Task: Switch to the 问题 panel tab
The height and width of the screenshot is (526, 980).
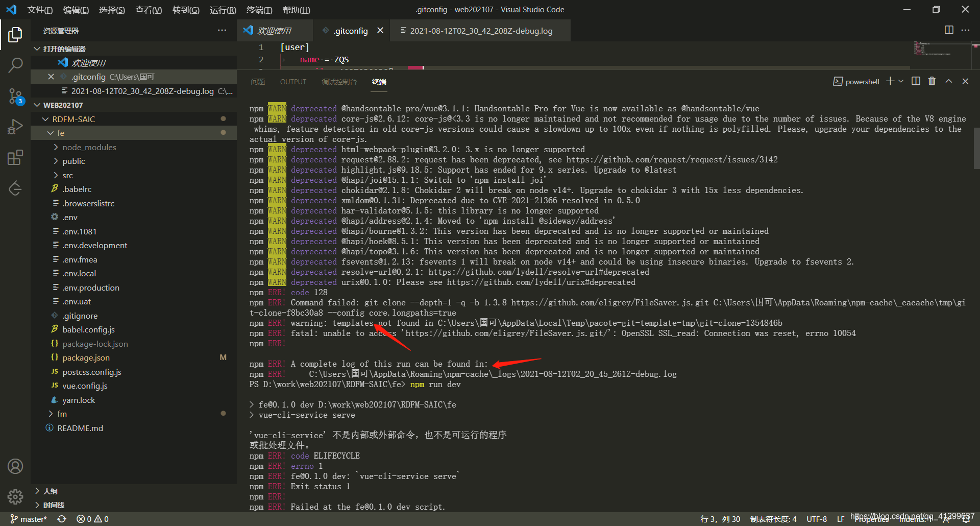Action: coord(258,82)
